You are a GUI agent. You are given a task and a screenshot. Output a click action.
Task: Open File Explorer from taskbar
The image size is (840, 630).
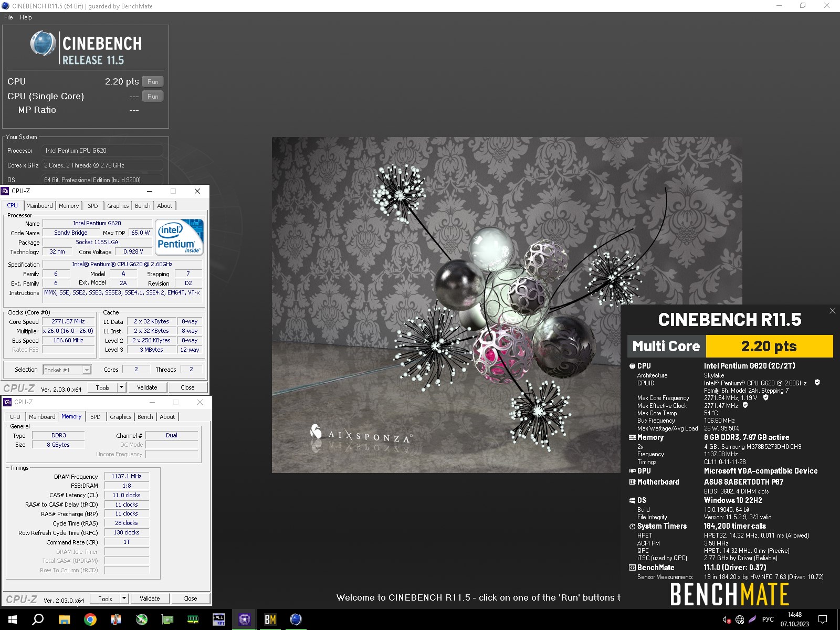point(64,619)
